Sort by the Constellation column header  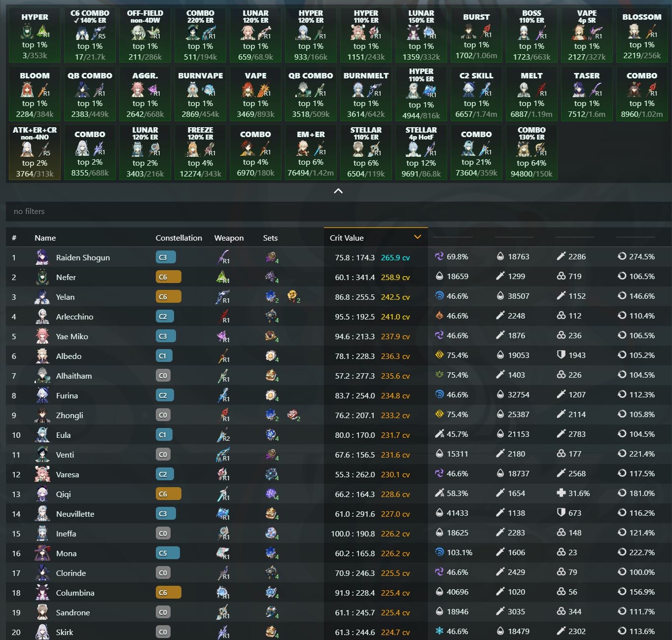coord(179,238)
